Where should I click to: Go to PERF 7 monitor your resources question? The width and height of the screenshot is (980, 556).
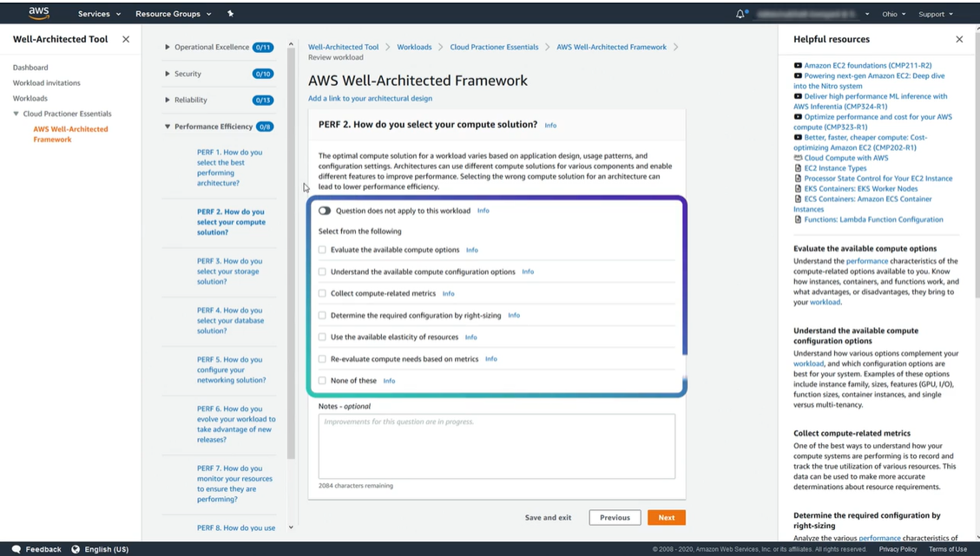click(x=234, y=483)
